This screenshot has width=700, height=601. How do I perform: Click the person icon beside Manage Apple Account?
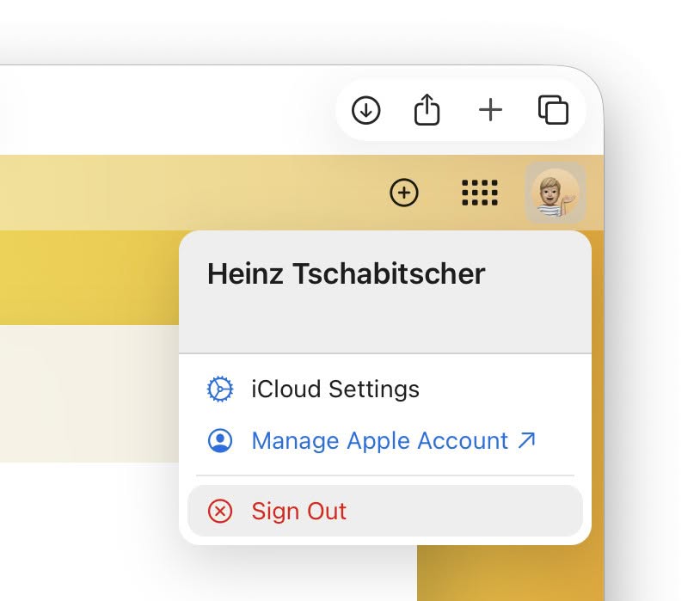220,441
